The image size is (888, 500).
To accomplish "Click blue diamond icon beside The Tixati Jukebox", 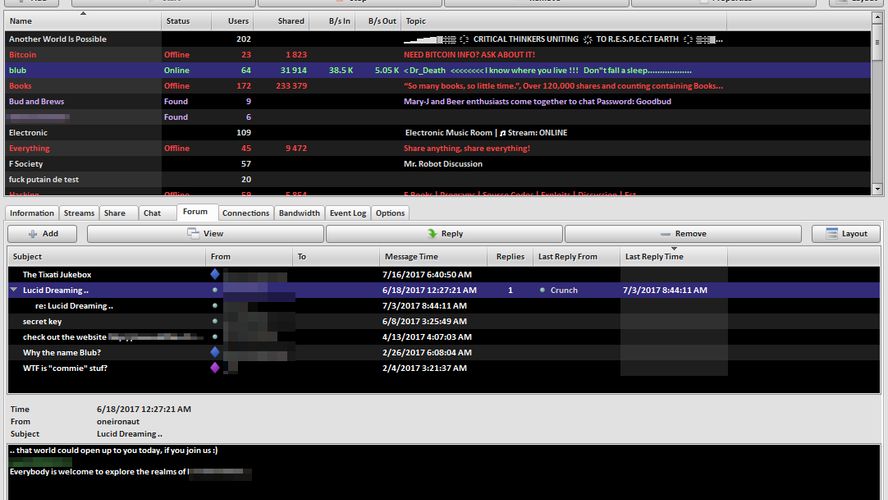I will [214, 274].
